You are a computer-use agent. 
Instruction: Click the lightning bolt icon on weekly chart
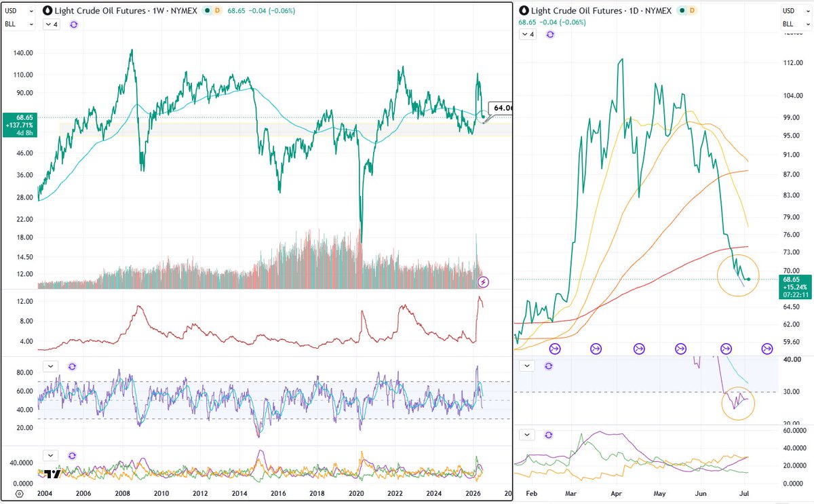483,281
